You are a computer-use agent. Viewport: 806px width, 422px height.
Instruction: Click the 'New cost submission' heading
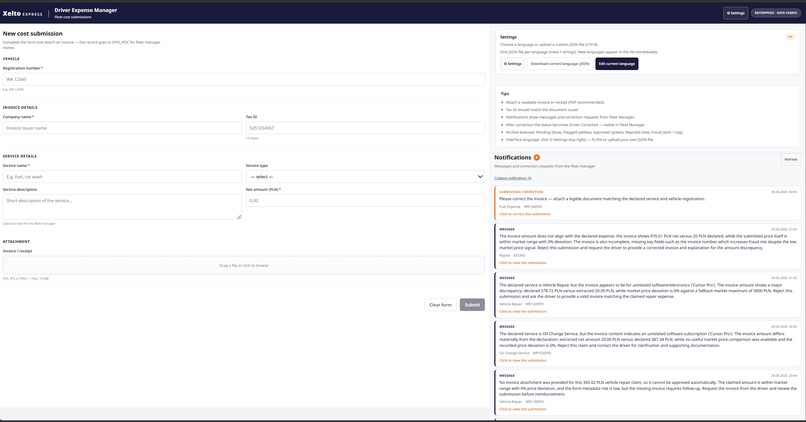click(32, 33)
